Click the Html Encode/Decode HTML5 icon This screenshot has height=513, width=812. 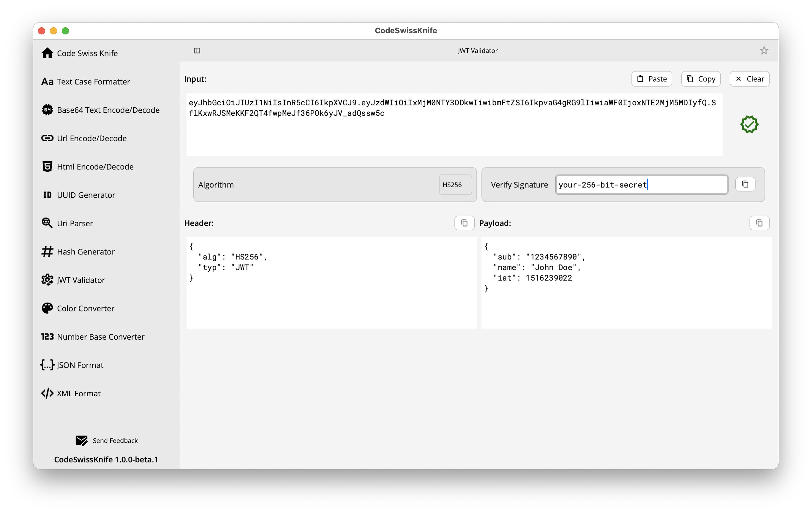pyautogui.click(x=47, y=167)
